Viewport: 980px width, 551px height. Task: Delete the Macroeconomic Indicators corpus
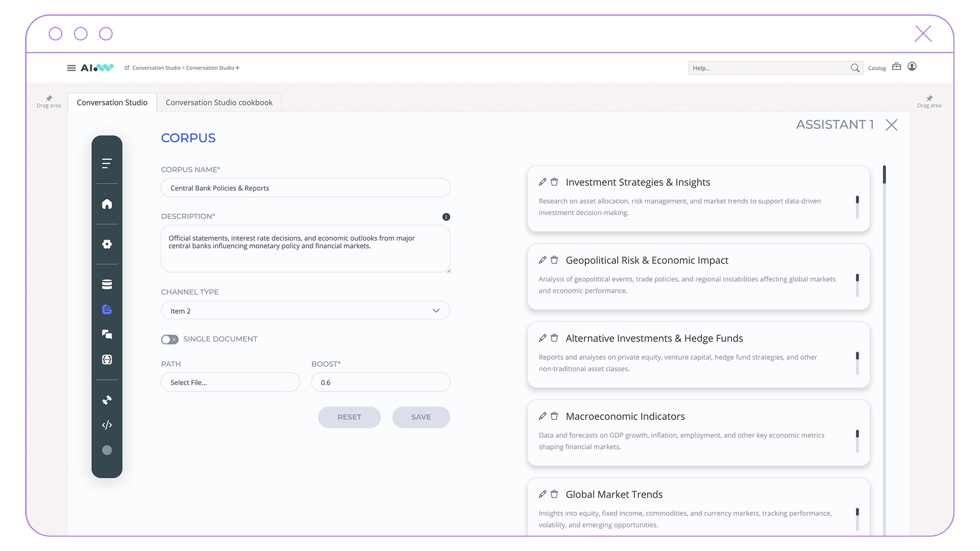pyautogui.click(x=554, y=416)
